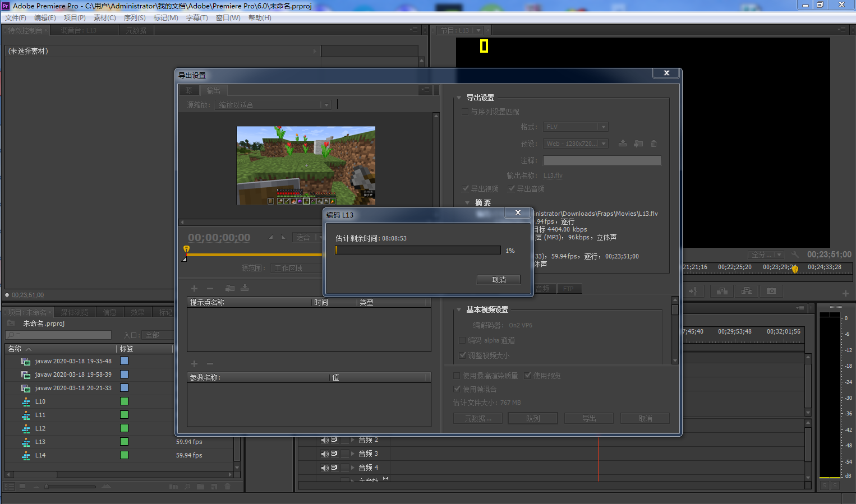Open the program monitor settings wrench
The width and height of the screenshot is (856, 504).
click(x=795, y=255)
